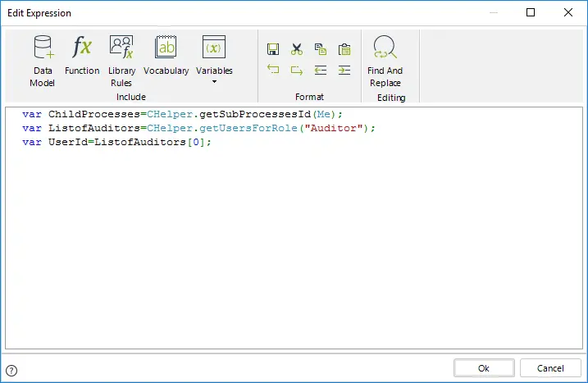The height and width of the screenshot is (383, 588).
Task: Click on the ListofAuditors code line
Action: [x=198, y=128]
